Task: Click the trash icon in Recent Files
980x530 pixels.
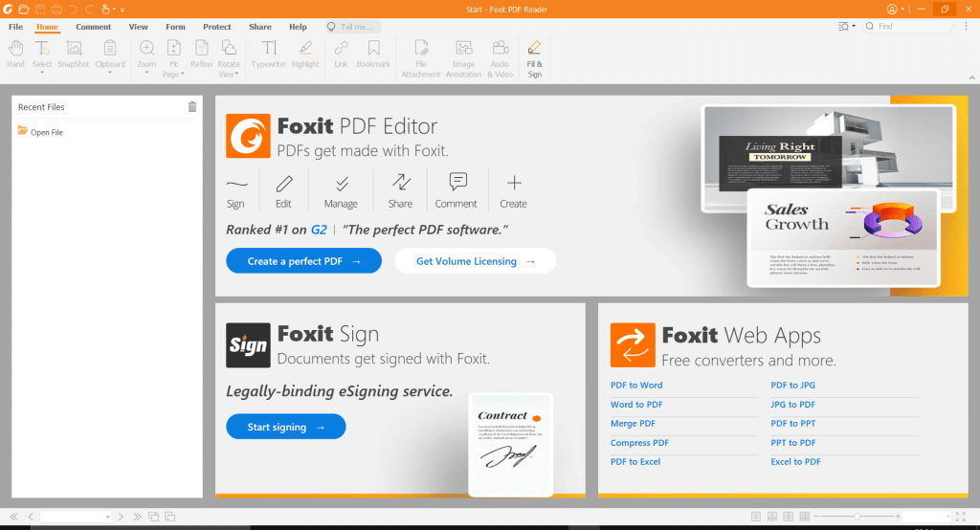Action: [191, 107]
